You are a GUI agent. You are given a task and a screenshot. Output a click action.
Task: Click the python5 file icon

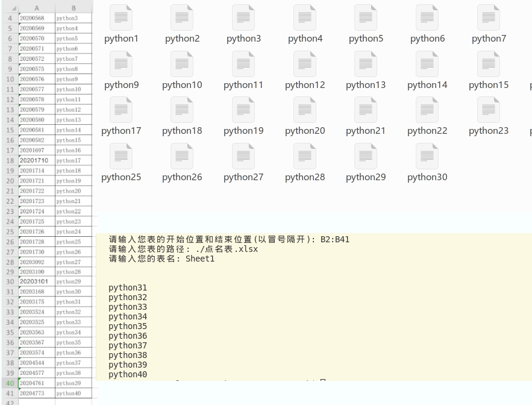pos(366,17)
